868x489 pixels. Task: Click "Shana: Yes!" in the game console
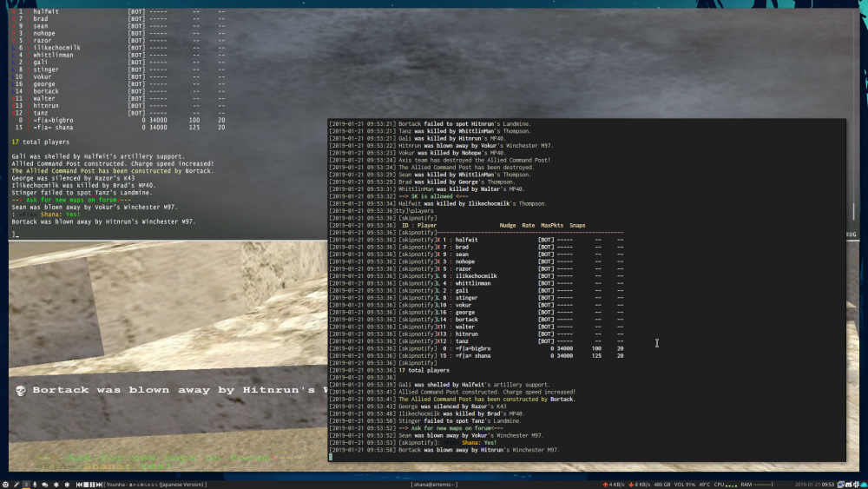click(60, 215)
